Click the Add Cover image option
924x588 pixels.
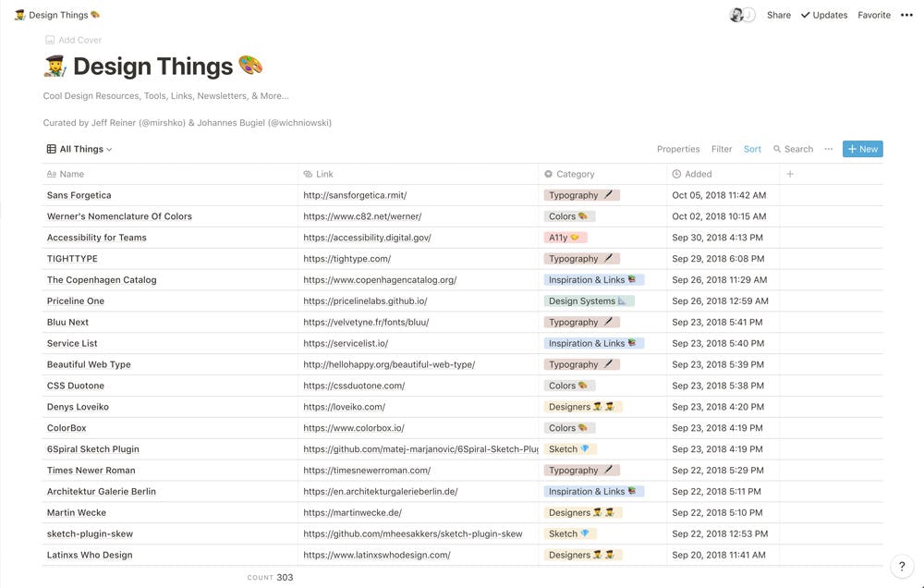point(73,40)
